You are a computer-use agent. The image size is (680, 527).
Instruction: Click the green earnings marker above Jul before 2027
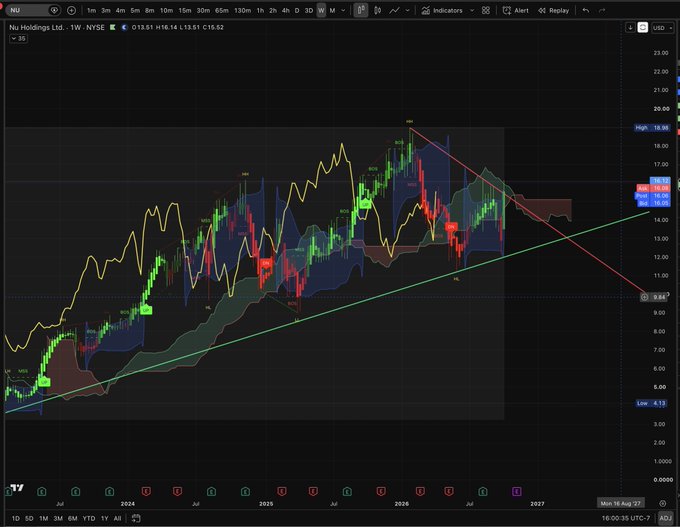click(x=483, y=491)
